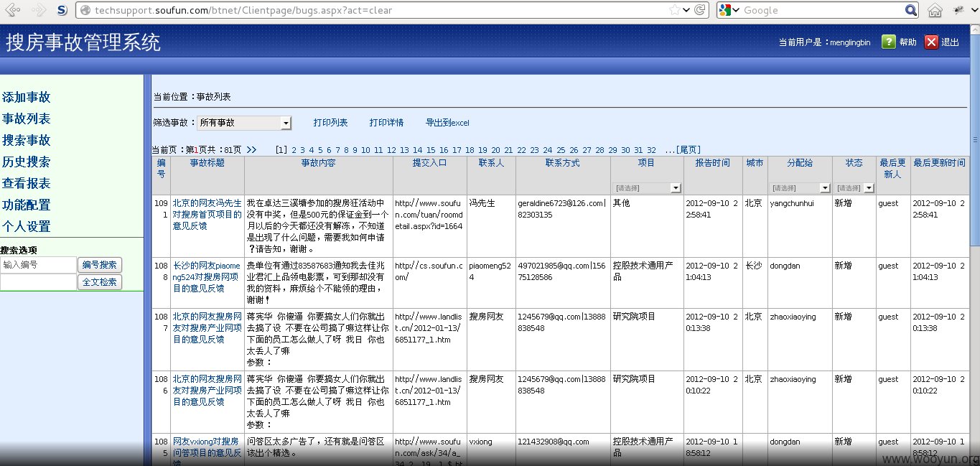Open the 状态 column filter dropdown
The width and height of the screenshot is (980, 466).
click(854, 188)
